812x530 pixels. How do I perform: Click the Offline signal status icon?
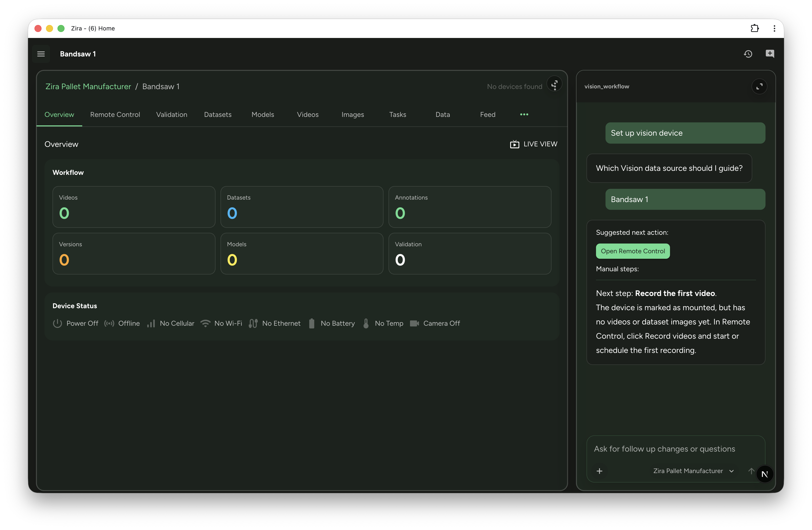coord(109,323)
